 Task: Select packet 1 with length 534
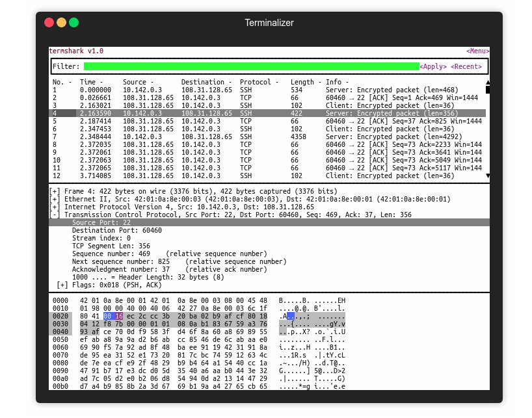[267, 90]
